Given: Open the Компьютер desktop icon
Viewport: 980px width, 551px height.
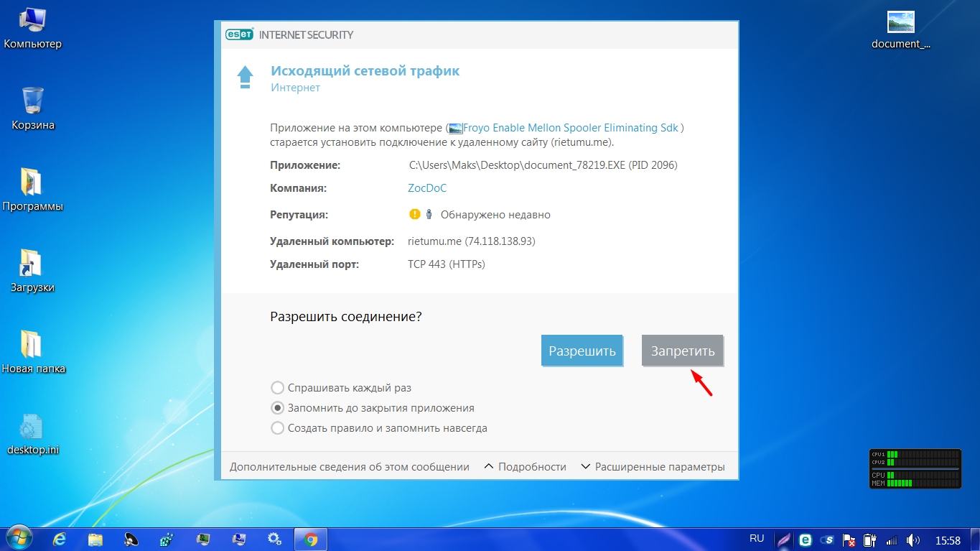Looking at the screenshot, I should (33, 29).
